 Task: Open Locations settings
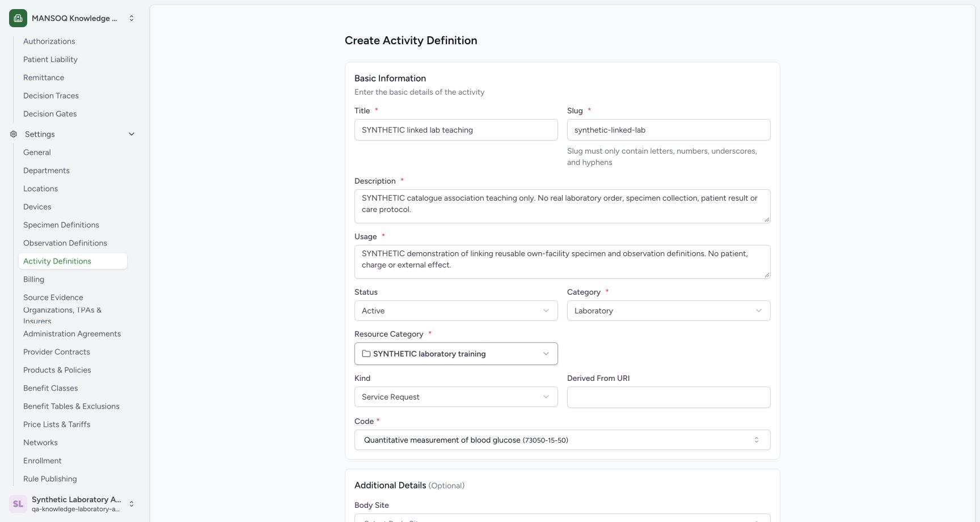(73, 189)
